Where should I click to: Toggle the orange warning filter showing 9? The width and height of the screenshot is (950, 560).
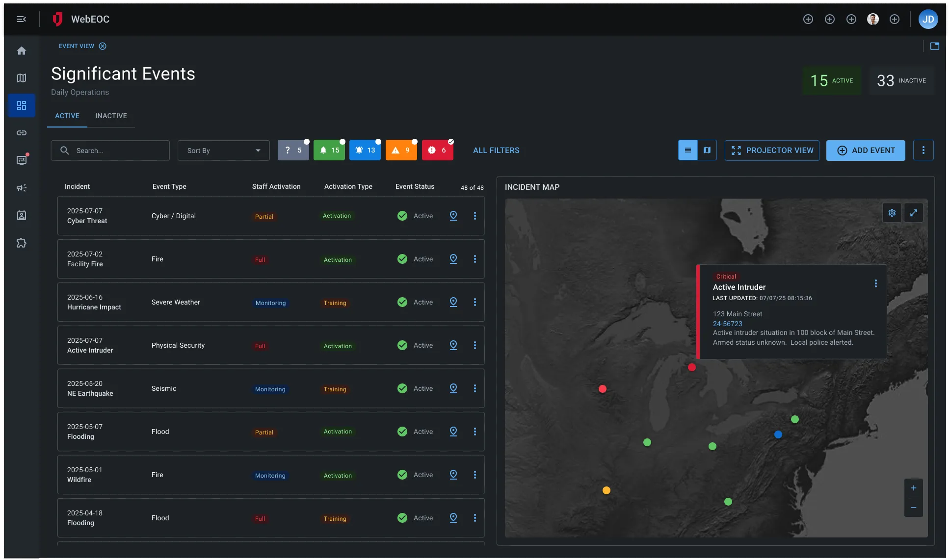[401, 151]
